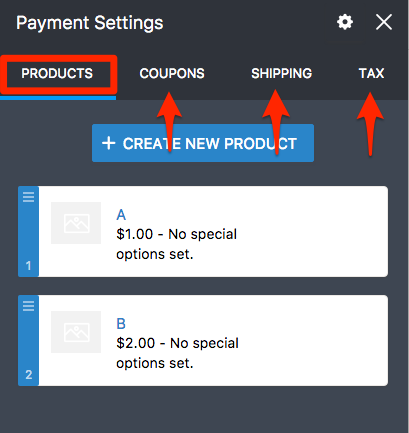This screenshot has height=433, width=409.
Task: Close the Payment Settings panel
Action: coord(384,23)
